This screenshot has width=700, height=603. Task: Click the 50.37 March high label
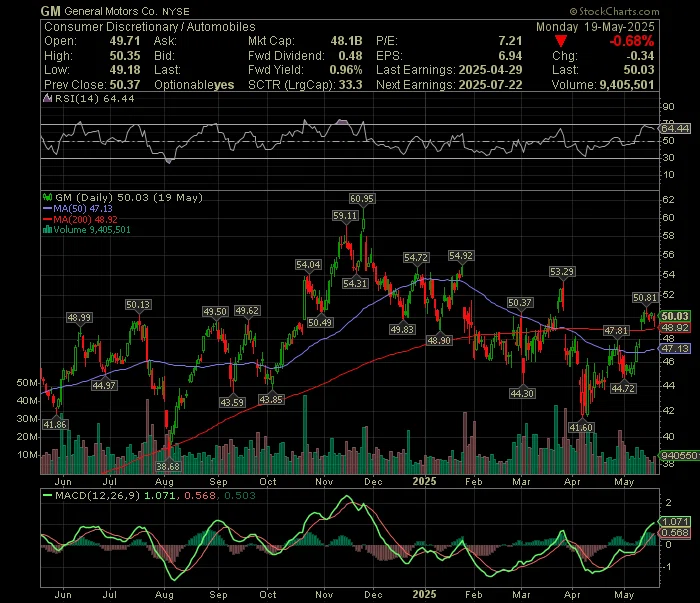pos(520,303)
